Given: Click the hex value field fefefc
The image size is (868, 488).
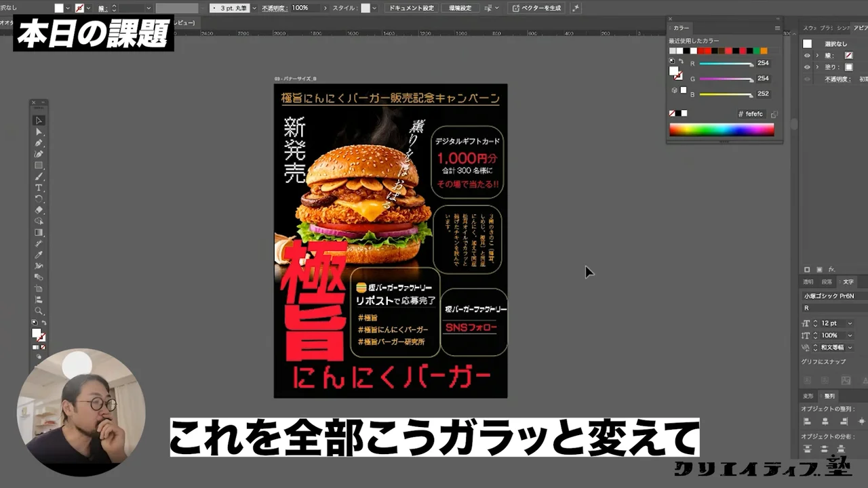Looking at the screenshot, I should [753, 115].
